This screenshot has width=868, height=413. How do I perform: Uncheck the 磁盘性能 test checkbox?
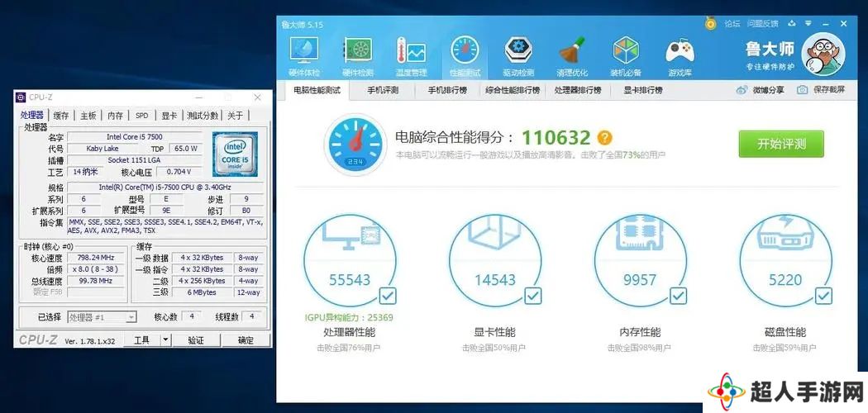pyautogui.click(x=823, y=296)
